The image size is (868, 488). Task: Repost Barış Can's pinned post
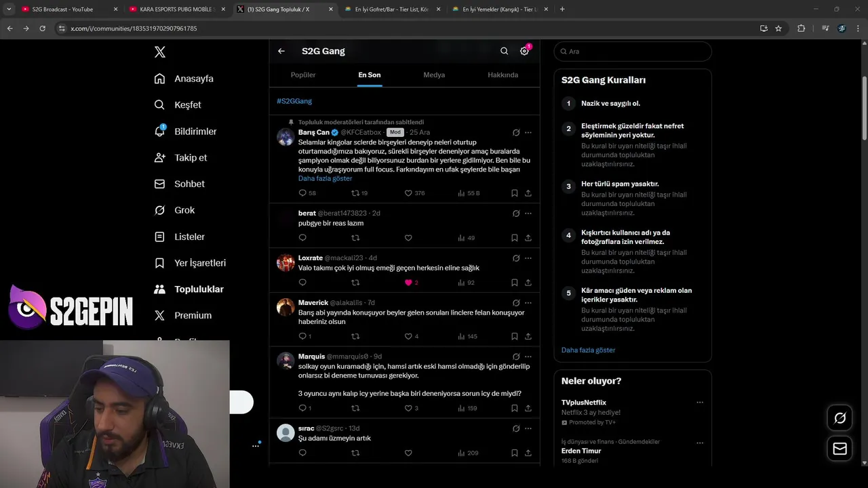pos(355,193)
